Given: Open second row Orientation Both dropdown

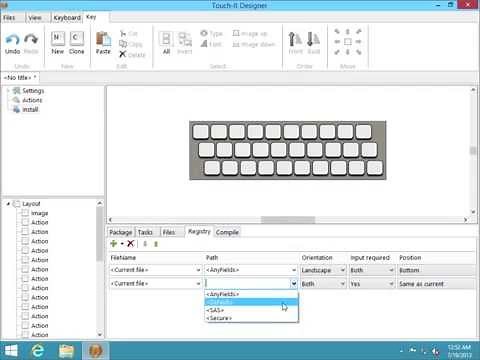Looking at the screenshot, I should (x=342, y=284).
